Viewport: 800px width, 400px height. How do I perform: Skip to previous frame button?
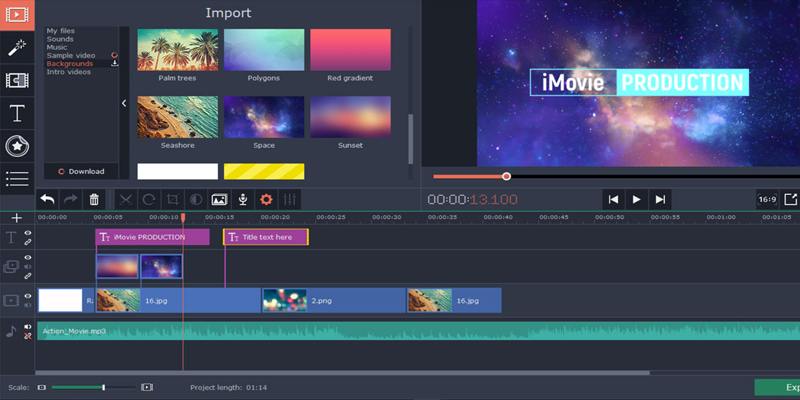[x=614, y=199]
